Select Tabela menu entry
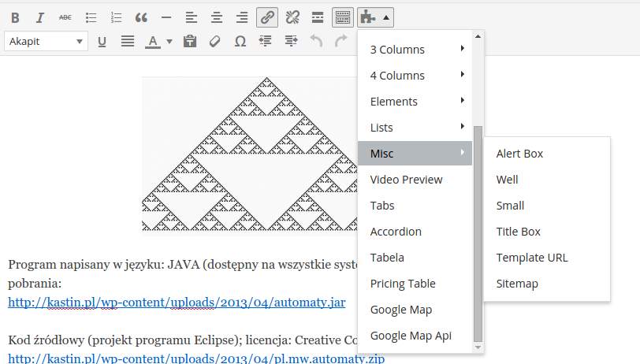 click(x=415, y=258)
